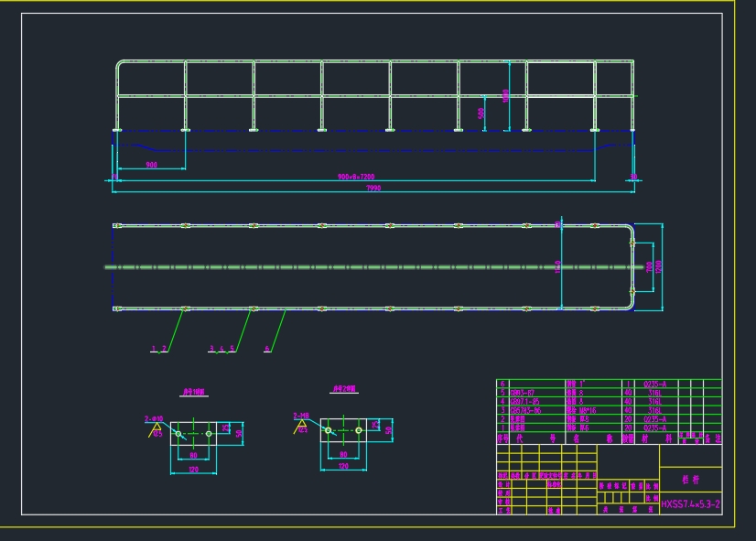Click Q235-A material in row 1
The width and height of the screenshot is (756, 541).
click(654, 427)
